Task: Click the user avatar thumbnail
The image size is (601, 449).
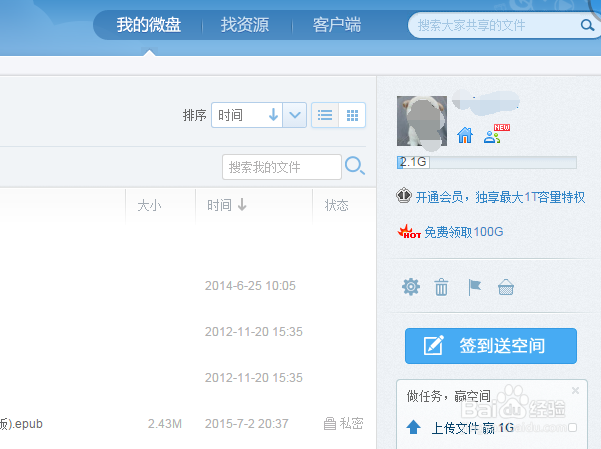Action: (422, 121)
